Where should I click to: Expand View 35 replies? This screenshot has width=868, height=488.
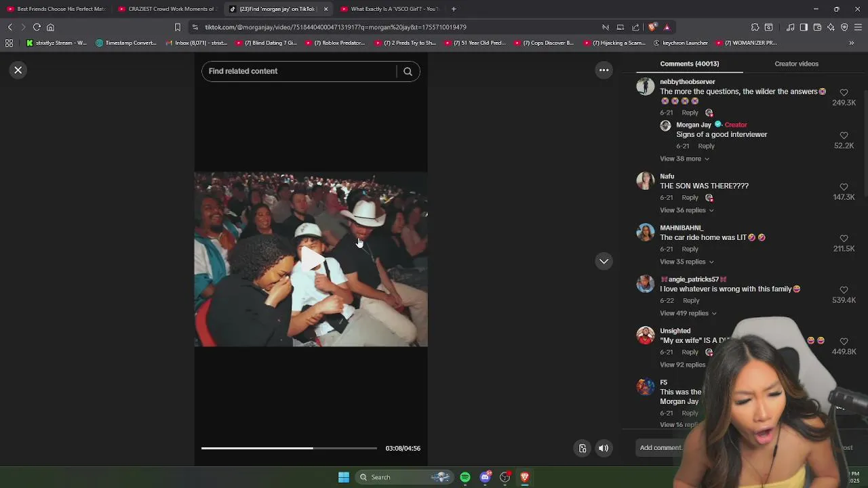686,262
